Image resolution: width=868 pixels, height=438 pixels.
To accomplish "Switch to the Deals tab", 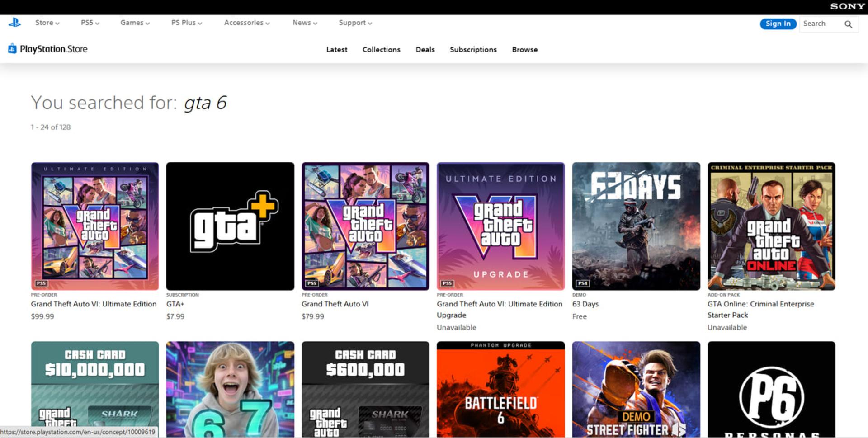I will (x=425, y=50).
